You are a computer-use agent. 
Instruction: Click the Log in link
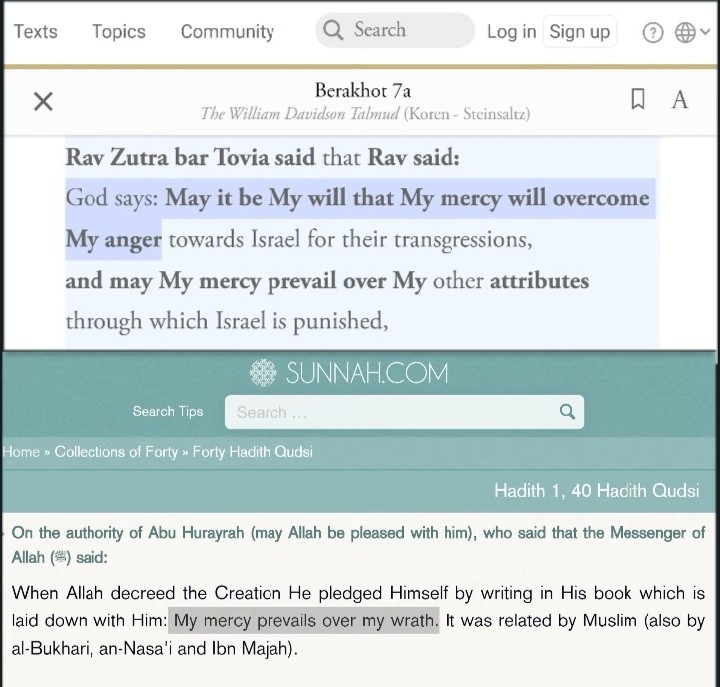pos(512,32)
